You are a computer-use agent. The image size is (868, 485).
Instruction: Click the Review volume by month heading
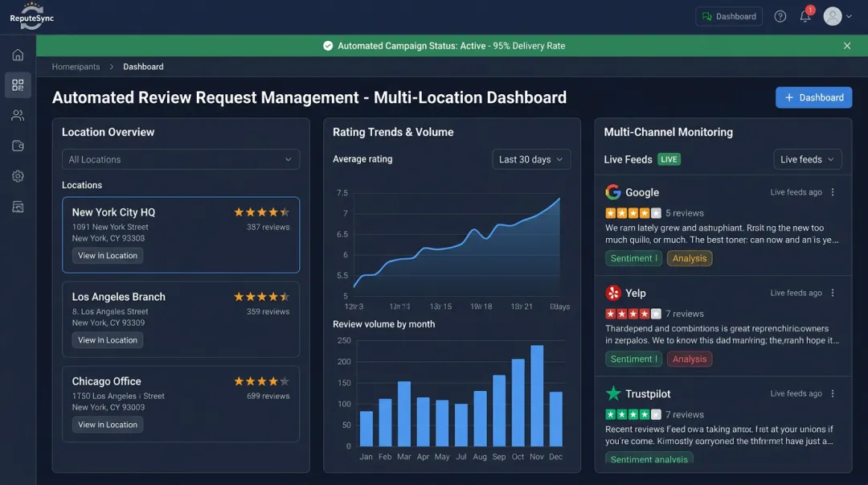(x=383, y=324)
